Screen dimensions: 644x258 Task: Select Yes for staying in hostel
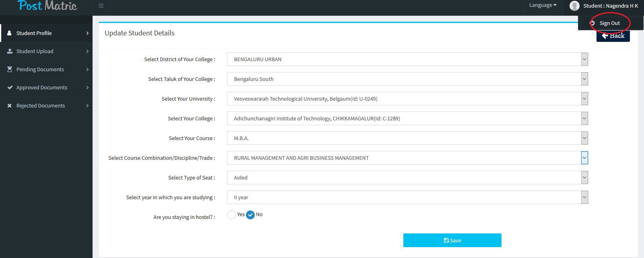231,215
